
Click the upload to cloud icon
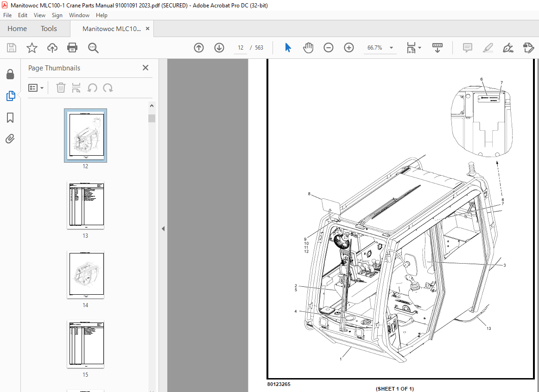[x=52, y=48]
